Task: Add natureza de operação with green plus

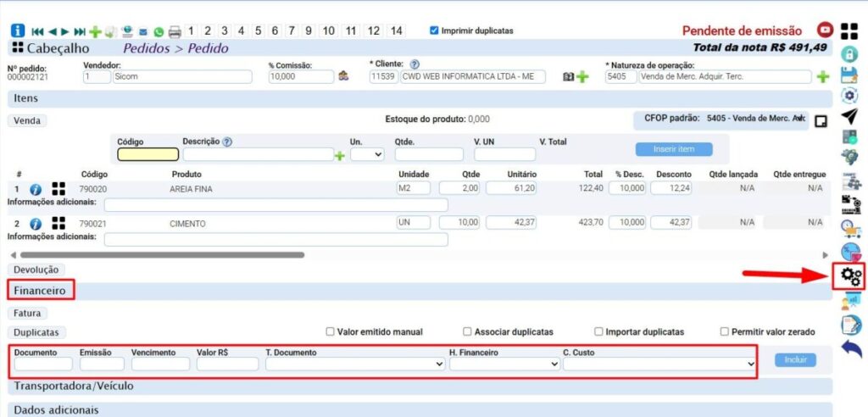Action: click(823, 77)
